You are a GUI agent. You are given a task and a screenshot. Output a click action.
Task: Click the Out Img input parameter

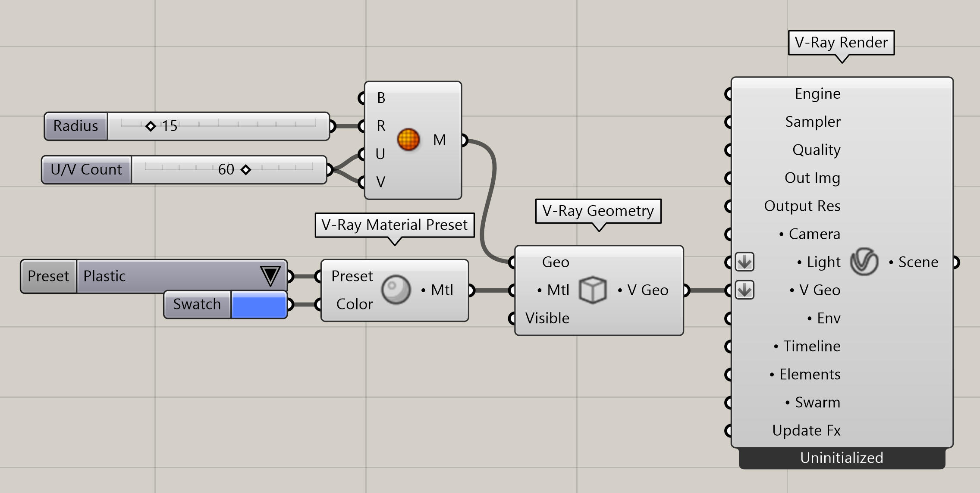[x=812, y=178]
